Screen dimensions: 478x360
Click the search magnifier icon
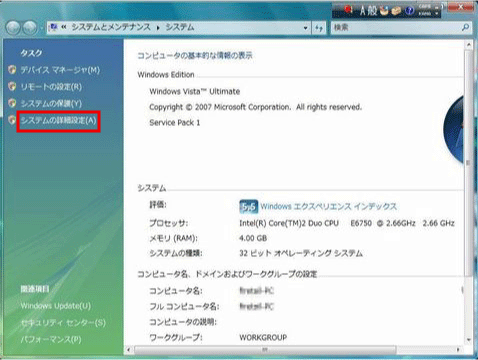[465, 27]
